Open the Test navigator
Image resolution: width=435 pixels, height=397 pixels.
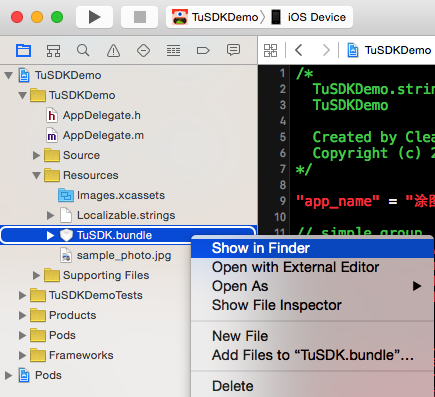point(143,51)
